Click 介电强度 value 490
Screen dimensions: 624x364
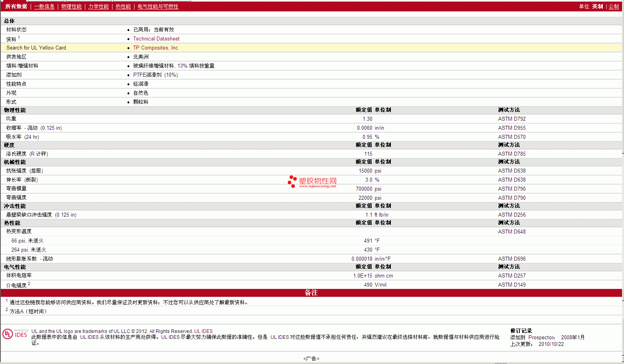point(368,285)
